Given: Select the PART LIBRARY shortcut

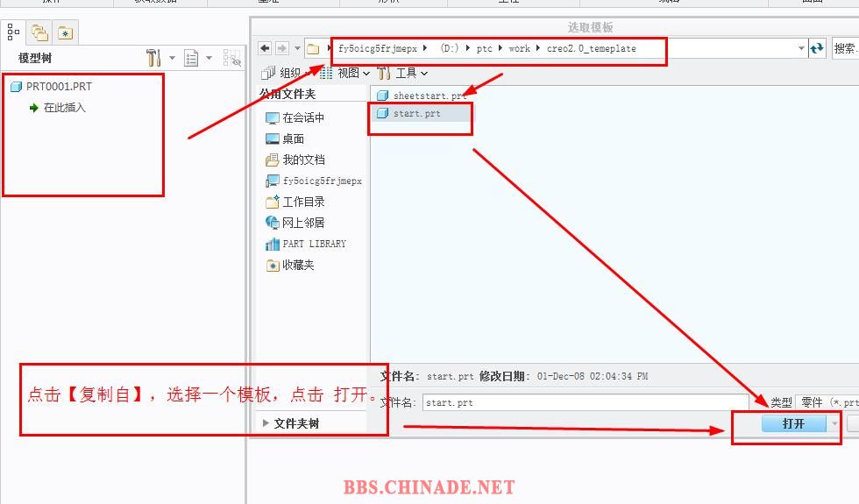Looking at the screenshot, I should click(x=313, y=244).
